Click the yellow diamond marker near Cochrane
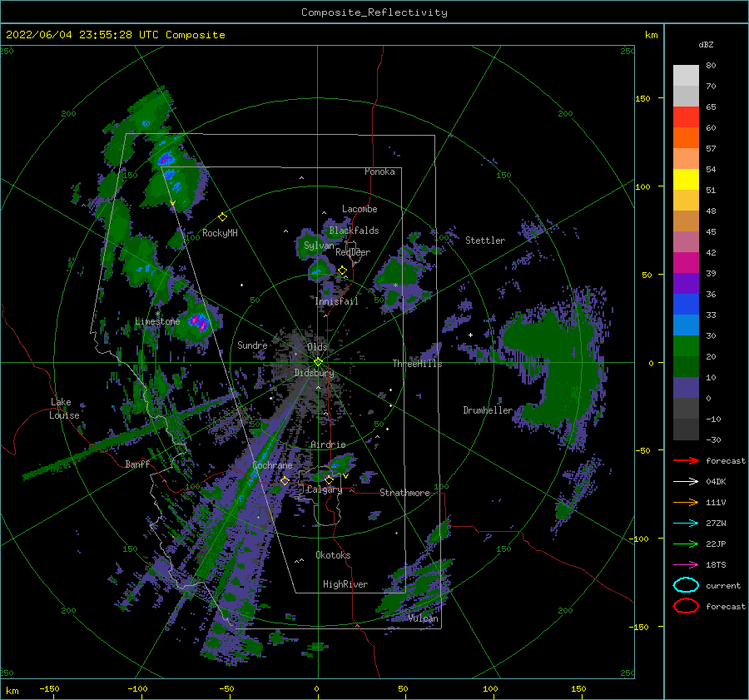The image size is (749, 700). [285, 480]
